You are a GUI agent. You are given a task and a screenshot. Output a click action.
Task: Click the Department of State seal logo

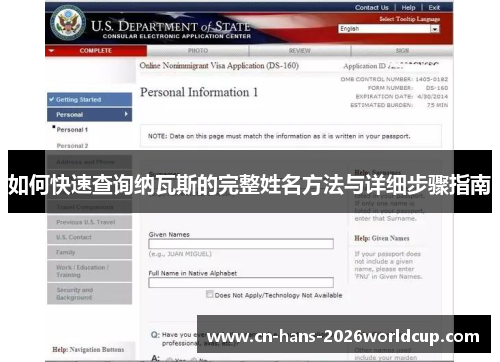(x=68, y=22)
